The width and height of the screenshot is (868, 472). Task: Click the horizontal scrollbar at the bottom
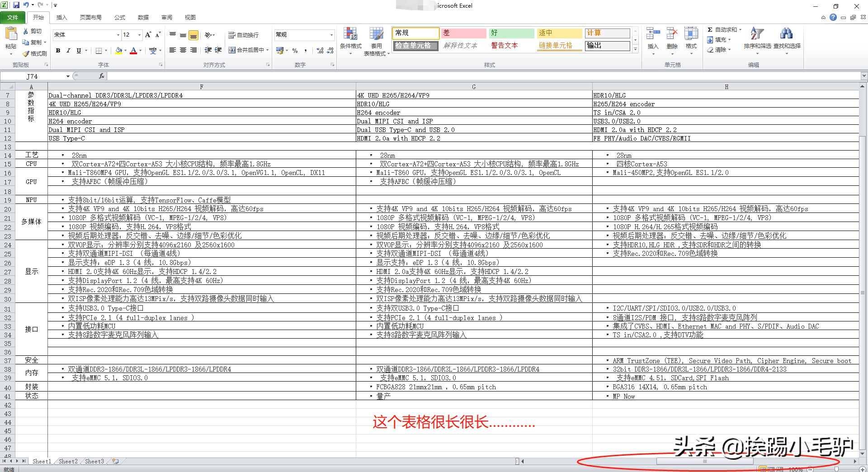point(704,461)
